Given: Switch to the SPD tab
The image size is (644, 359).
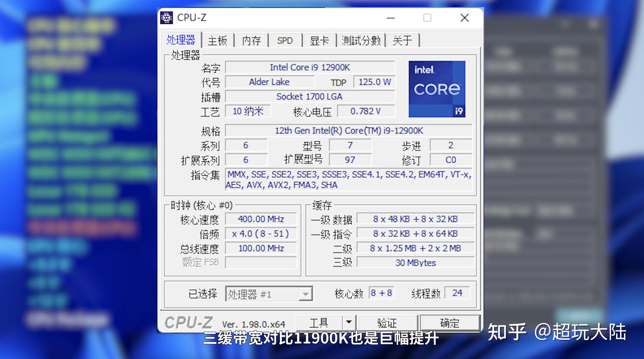Looking at the screenshot, I should click(285, 40).
